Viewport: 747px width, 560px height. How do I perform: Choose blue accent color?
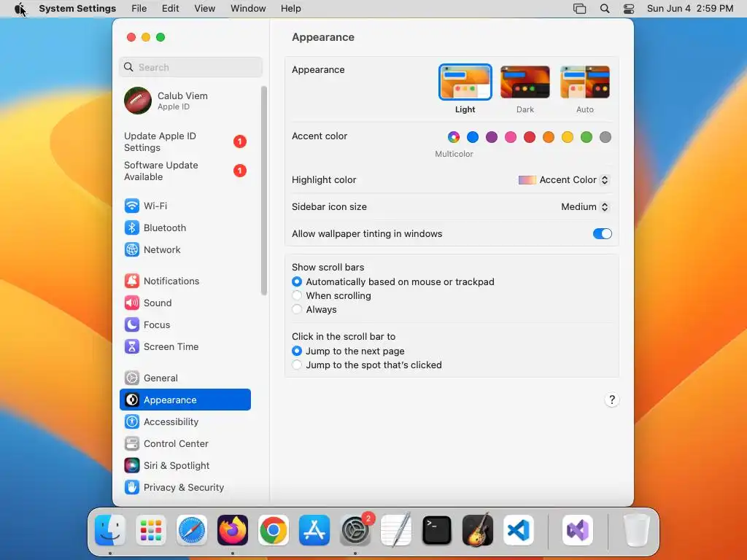[x=473, y=137]
